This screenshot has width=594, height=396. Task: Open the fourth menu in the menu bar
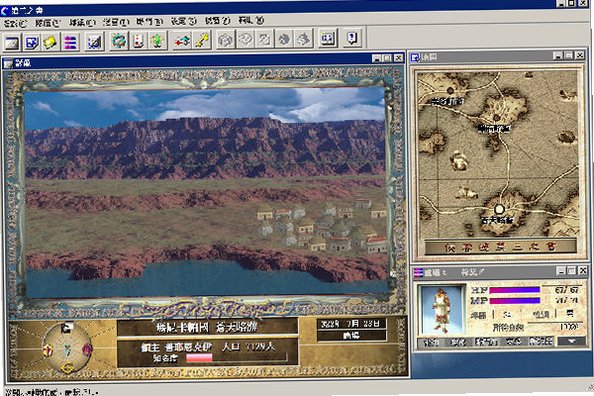click(116, 22)
